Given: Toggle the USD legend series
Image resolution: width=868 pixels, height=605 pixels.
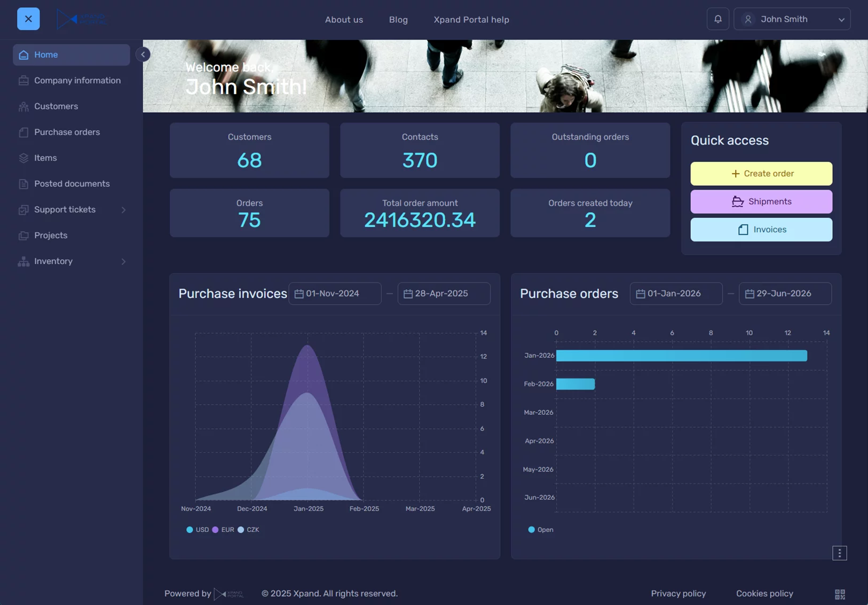Looking at the screenshot, I should coord(197,530).
